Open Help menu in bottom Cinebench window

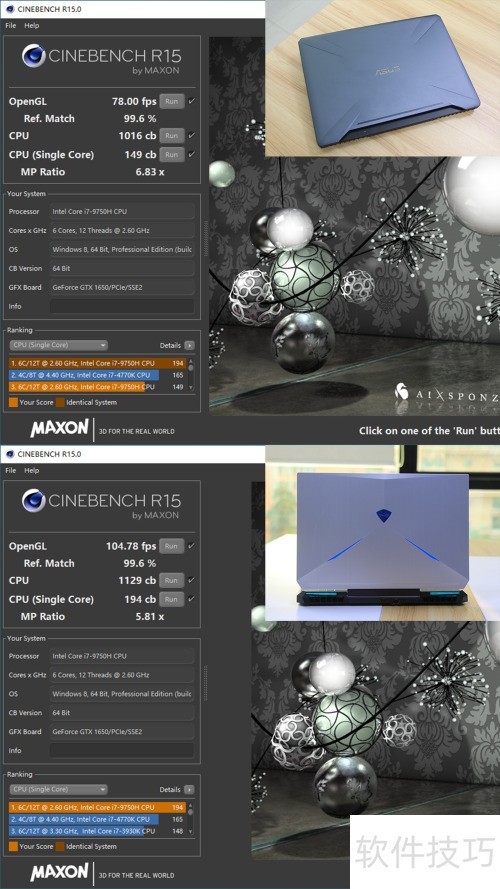[x=32, y=470]
